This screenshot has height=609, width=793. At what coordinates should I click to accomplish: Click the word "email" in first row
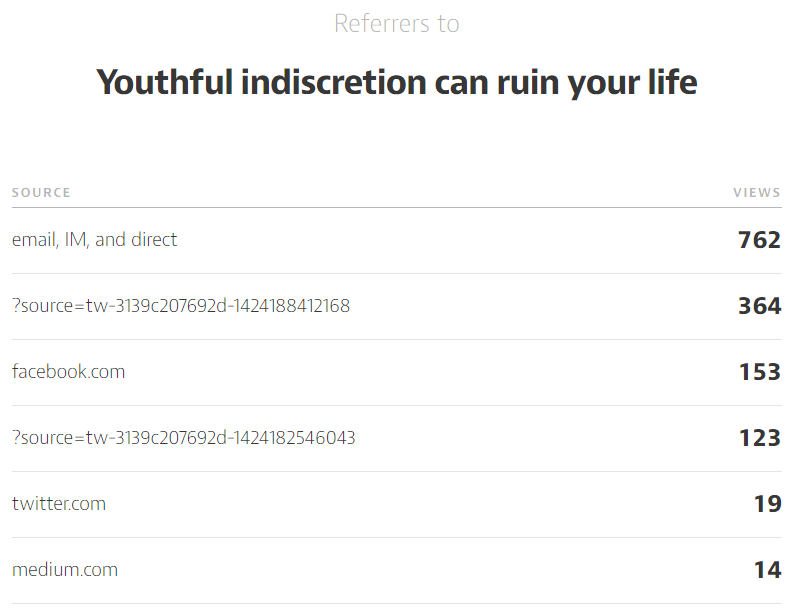(x=33, y=240)
